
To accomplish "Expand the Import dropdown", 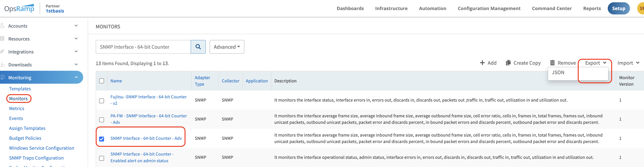I will pyautogui.click(x=628, y=63).
